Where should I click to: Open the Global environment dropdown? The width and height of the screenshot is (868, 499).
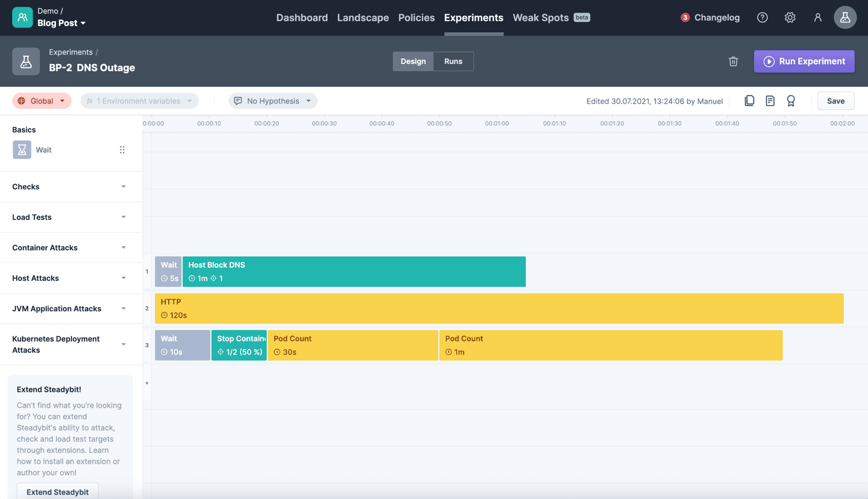[41, 101]
